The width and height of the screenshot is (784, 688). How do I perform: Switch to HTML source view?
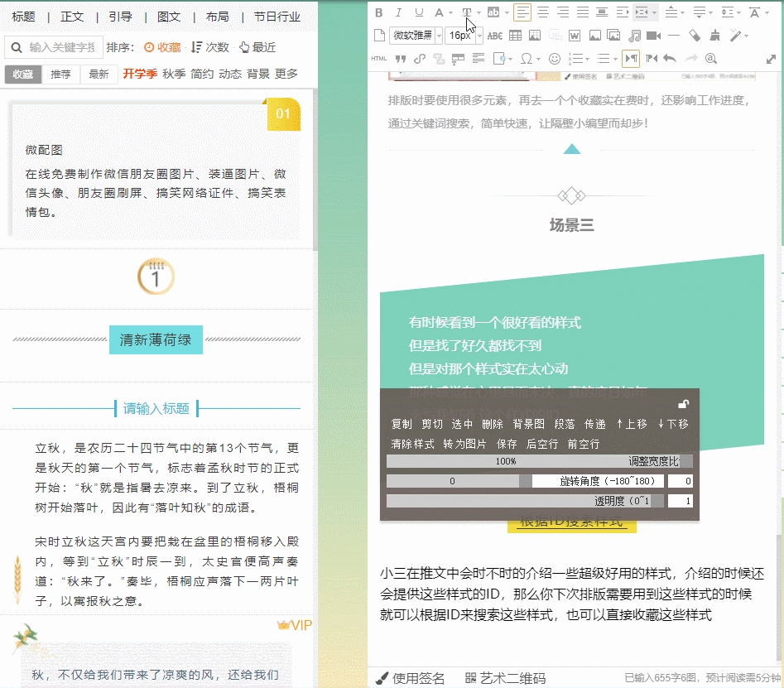pos(379,59)
